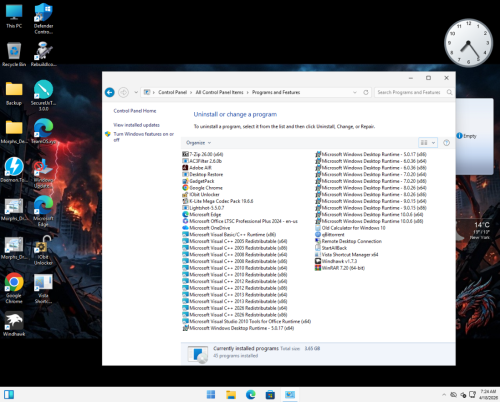500x402 pixels.
Task: Click the Search Programs and Features field
Action: click(x=410, y=92)
